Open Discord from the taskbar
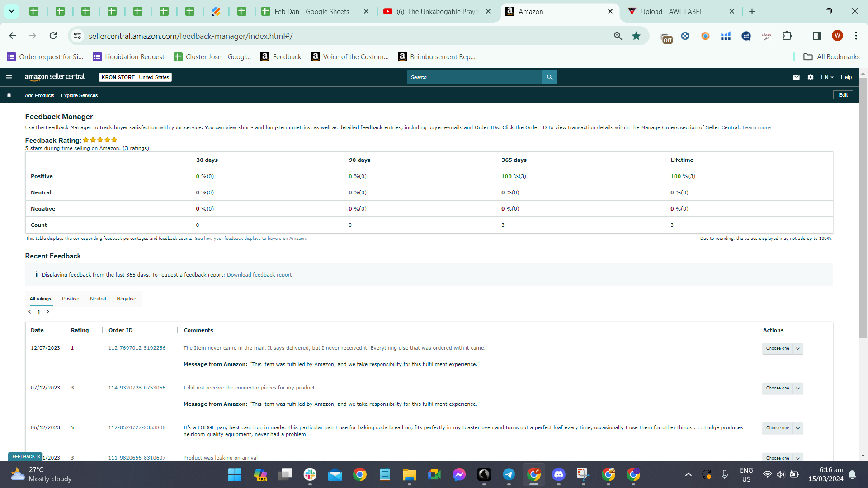Viewport: 868px width, 488px height. (559, 474)
